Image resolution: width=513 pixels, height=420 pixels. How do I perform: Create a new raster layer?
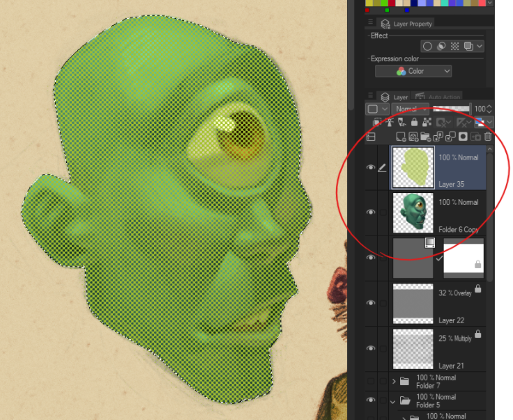(401, 137)
